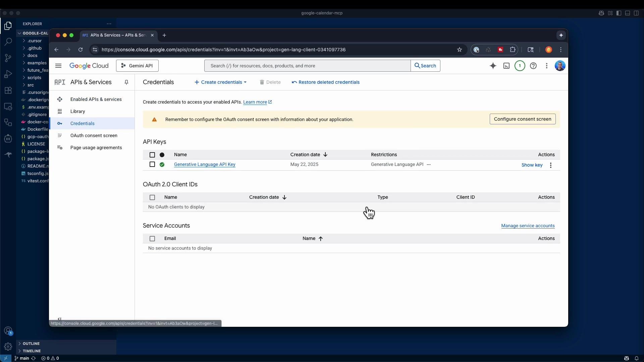This screenshot has width=644, height=362.
Task: Open the VS Code Explorer view icon
Action: tap(8, 26)
